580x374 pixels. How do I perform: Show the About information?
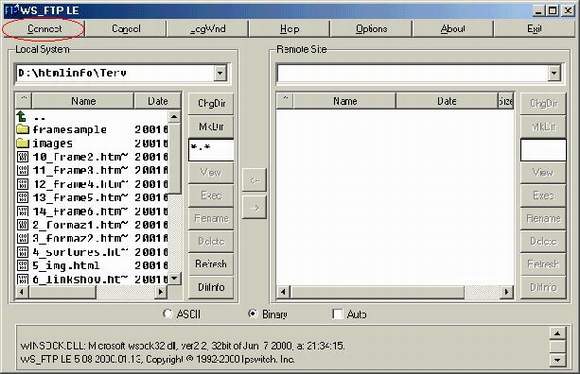tap(453, 28)
